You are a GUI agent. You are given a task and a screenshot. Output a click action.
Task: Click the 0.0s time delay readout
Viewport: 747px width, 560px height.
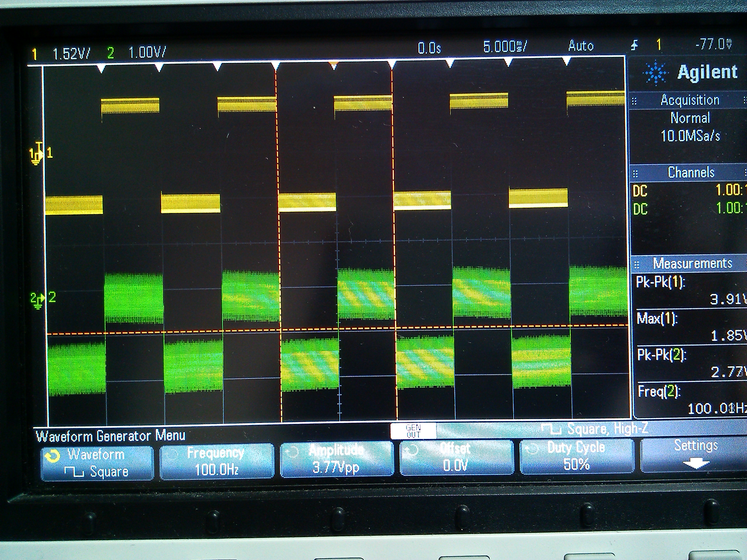(429, 48)
